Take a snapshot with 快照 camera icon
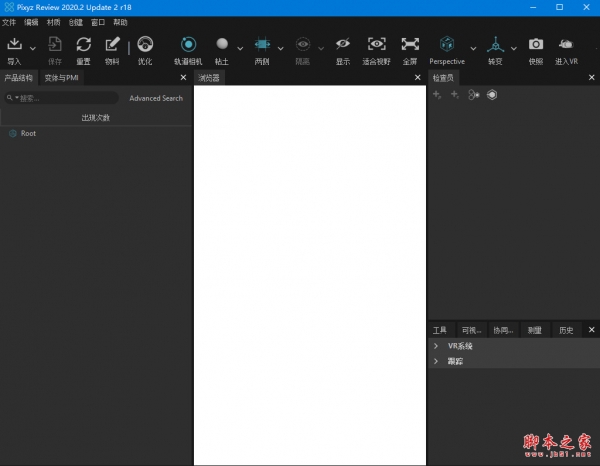This screenshot has width=600, height=466. coord(536,45)
